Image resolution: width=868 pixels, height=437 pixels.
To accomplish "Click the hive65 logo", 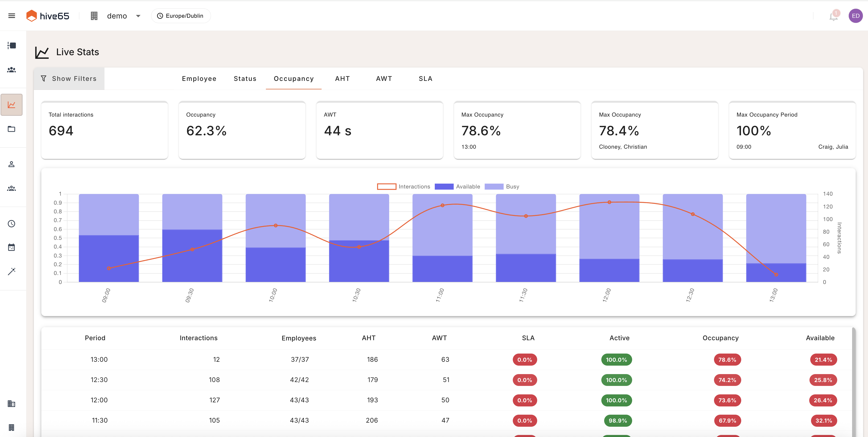I will [47, 16].
